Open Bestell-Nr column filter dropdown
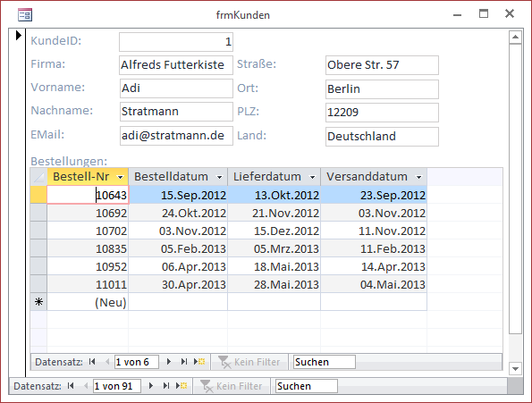 pos(120,177)
